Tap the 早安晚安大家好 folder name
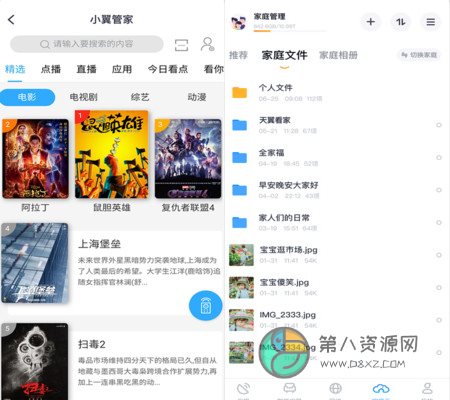The image size is (450, 400). click(x=288, y=185)
